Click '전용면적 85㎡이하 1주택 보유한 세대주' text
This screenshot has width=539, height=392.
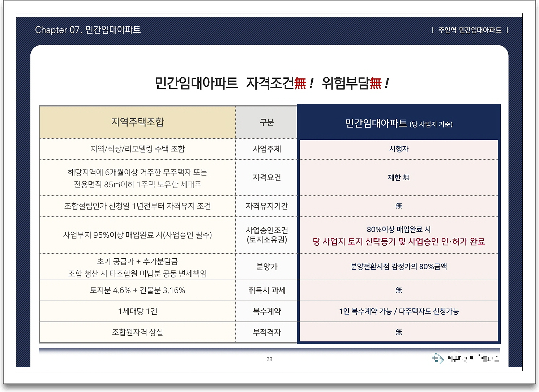click(137, 184)
